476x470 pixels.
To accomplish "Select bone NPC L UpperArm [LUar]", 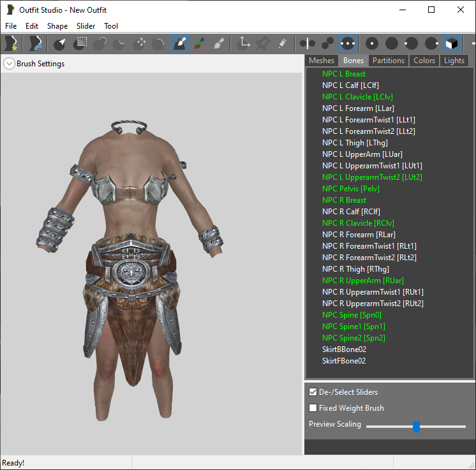I will coord(362,154).
